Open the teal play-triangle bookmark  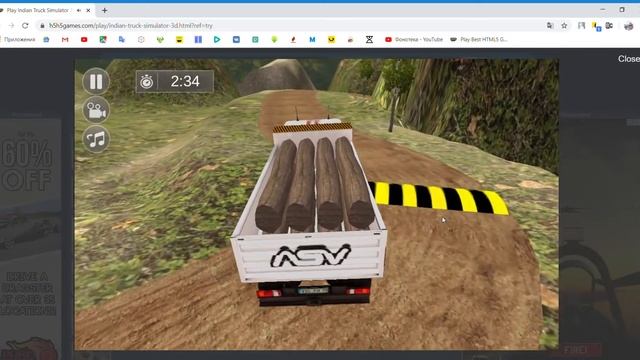pos(217,40)
